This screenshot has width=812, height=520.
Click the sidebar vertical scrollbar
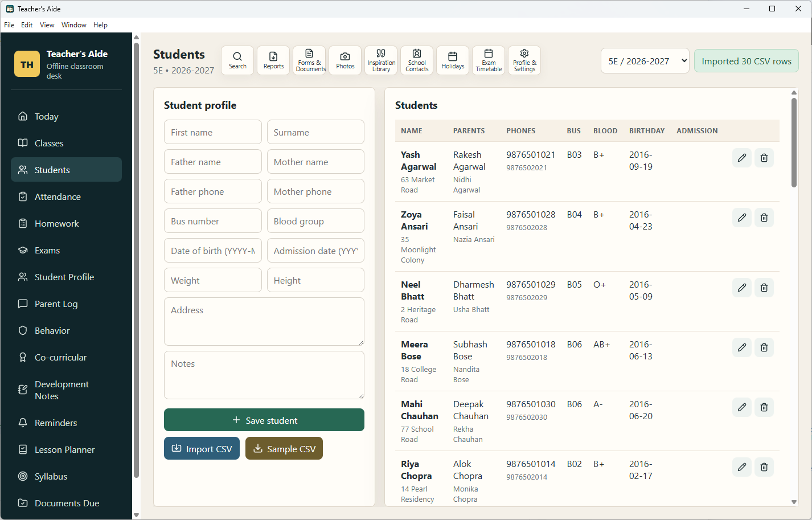(136, 260)
